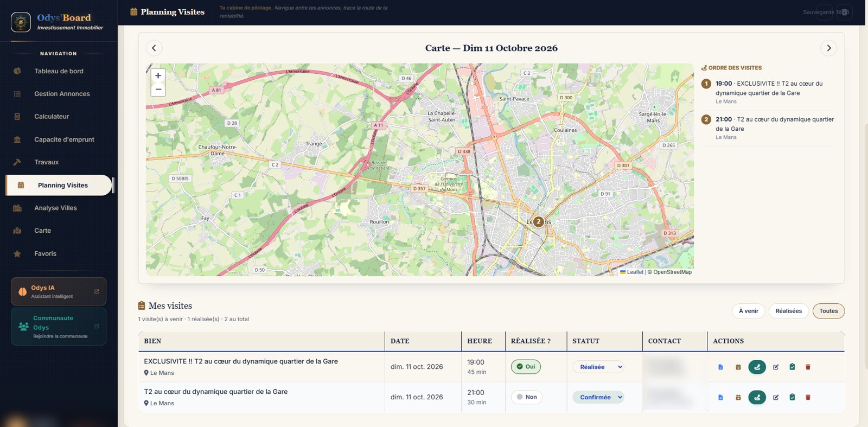Open Tableau de bord in navigation
Viewport: 868px width, 427px height.
(x=59, y=71)
